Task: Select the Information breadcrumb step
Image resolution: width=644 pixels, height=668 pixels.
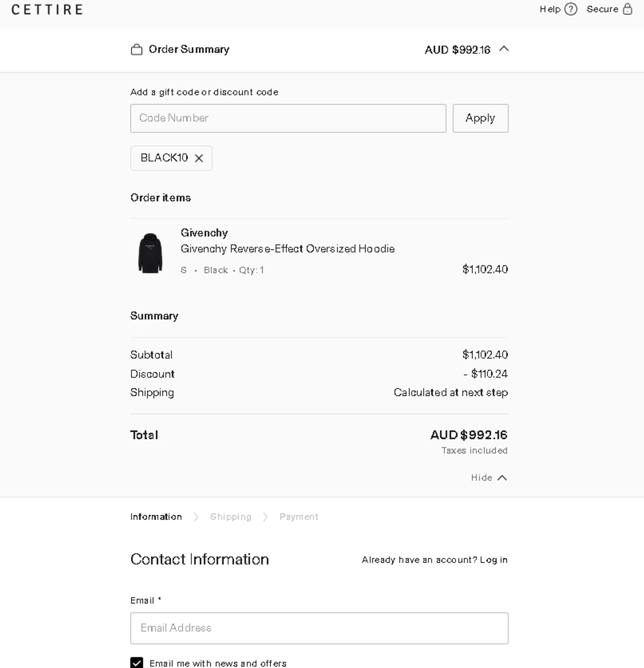Action: [156, 517]
